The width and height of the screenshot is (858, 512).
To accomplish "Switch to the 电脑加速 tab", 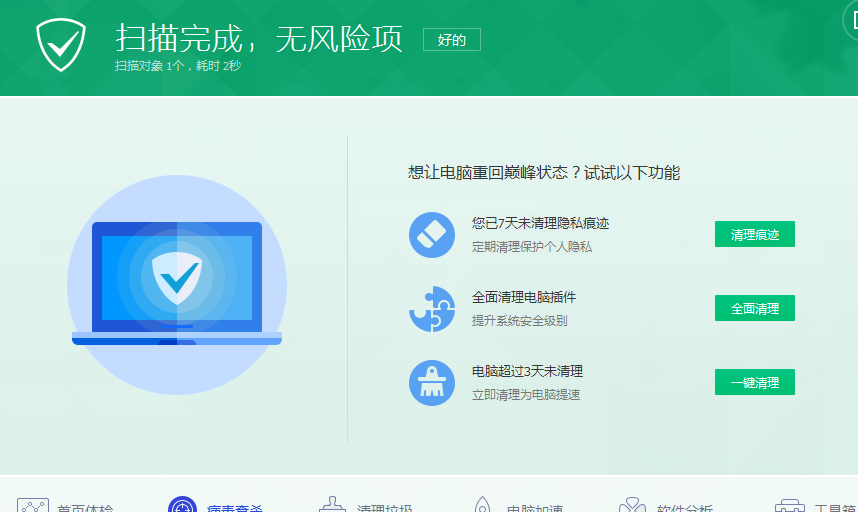I will [x=517, y=505].
